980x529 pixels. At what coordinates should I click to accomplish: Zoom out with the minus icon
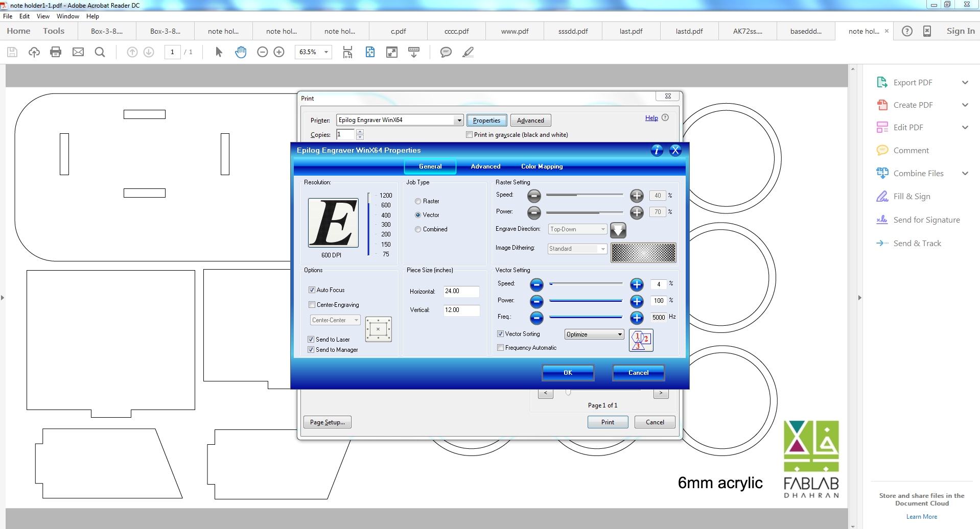click(x=263, y=52)
